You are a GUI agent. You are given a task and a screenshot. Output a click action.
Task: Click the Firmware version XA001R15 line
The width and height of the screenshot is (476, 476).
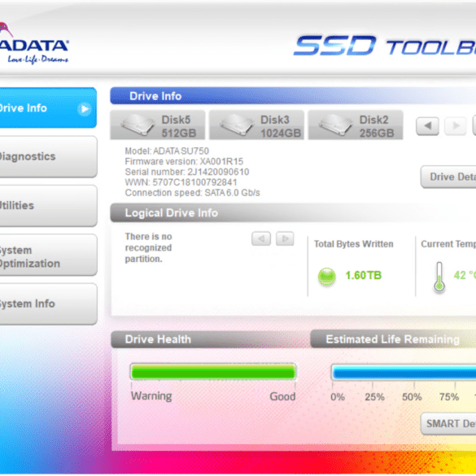(x=184, y=161)
